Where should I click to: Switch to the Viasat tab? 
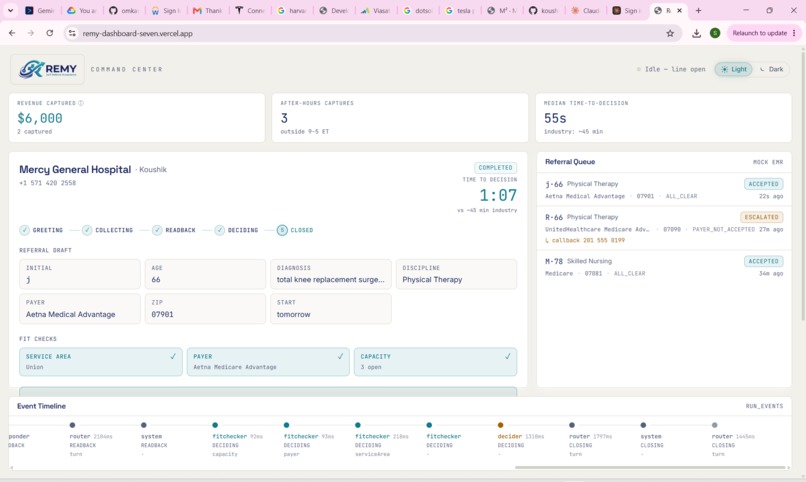pyautogui.click(x=376, y=10)
